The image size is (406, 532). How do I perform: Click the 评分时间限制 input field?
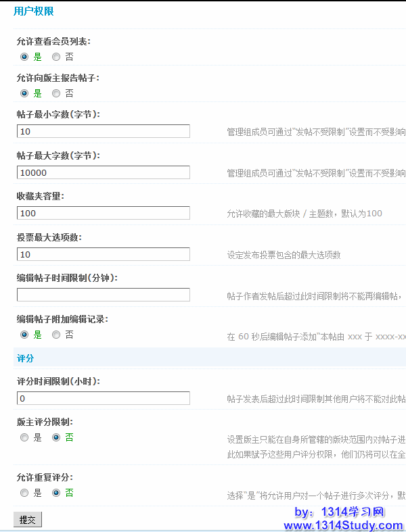pyautogui.click(x=103, y=398)
